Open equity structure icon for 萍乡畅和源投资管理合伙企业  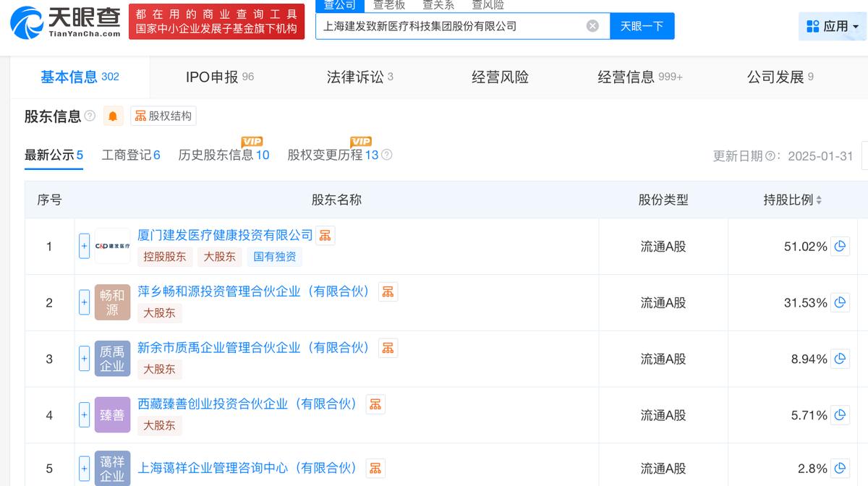click(x=388, y=291)
